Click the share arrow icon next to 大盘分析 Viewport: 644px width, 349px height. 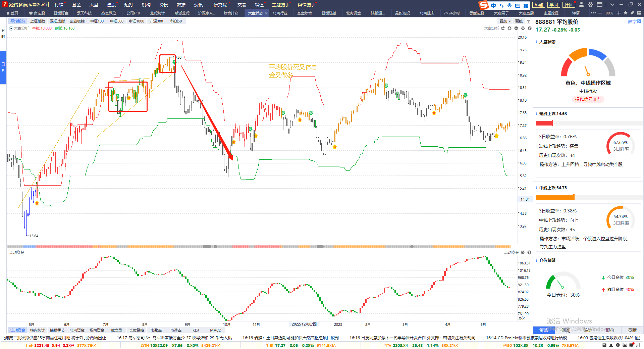point(503,28)
